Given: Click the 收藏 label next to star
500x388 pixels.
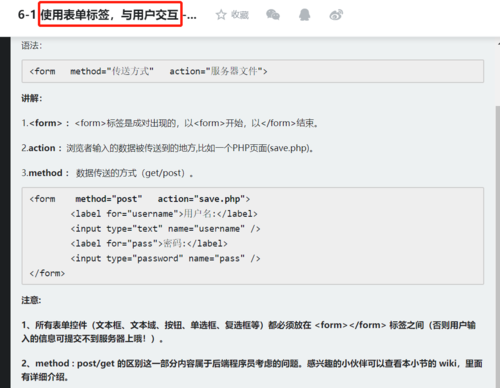Looking at the screenshot, I should 240,15.
